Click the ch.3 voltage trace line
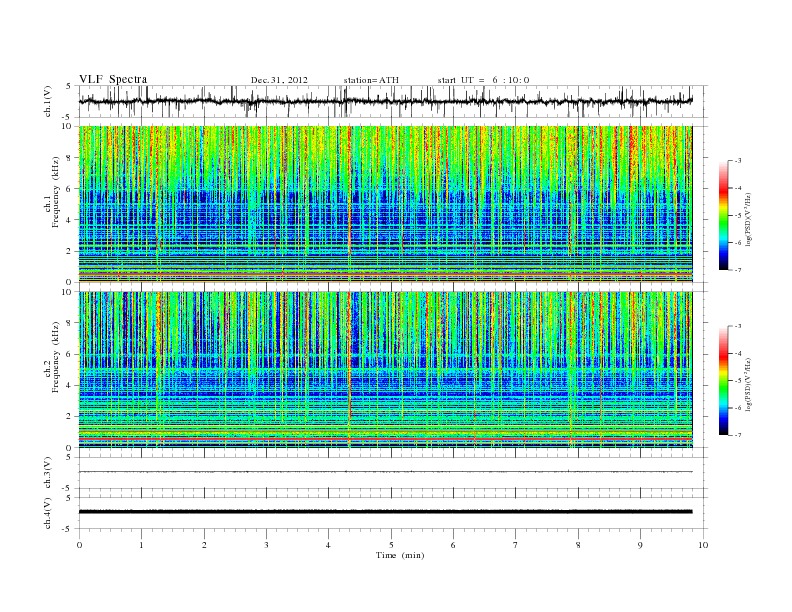Image resolution: width=792 pixels, height=612 pixels. click(385, 472)
